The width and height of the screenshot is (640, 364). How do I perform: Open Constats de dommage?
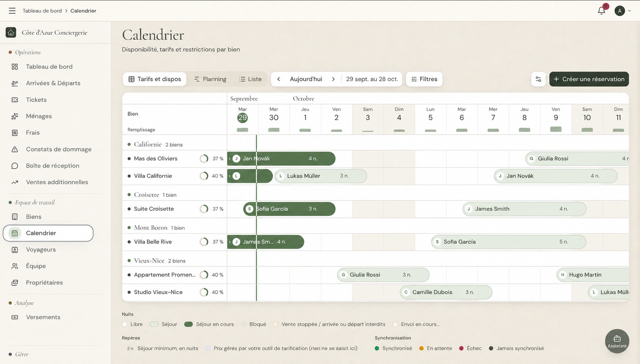(x=58, y=149)
